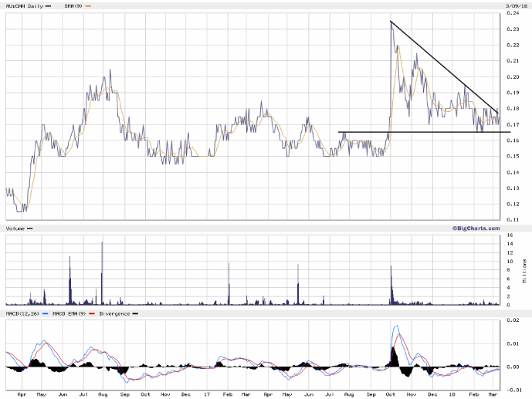Click the Millions volume axis label
This screenshot has width=532, height=399.
coord(526,271)
